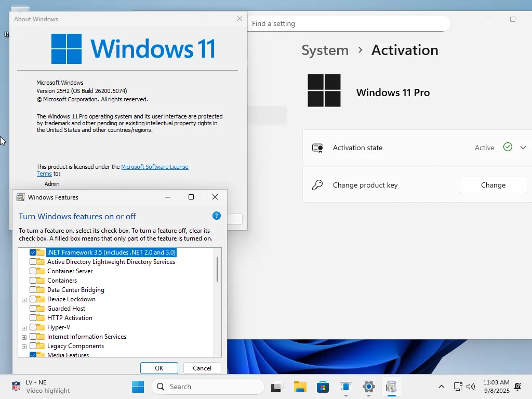Open the blue window app on taskbar
532x399 pixels.
[345, 387]
